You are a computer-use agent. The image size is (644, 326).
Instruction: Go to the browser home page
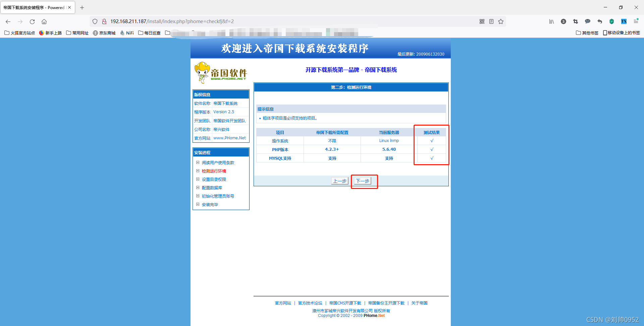click(44, 21)
